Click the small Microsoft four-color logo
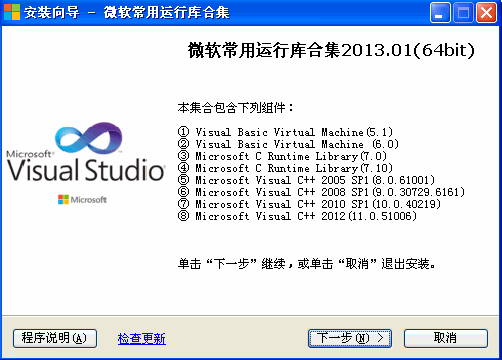Viewport: 502px width, 360px height. 63,200
